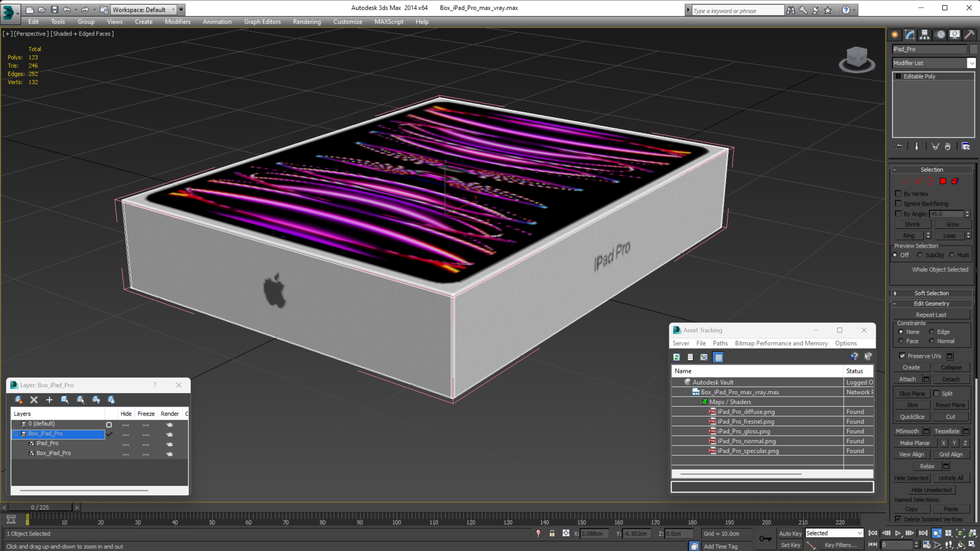Image resolution: width=980 pixels, height=551 pixels.
Task: Open the MAXScript menu
Action: tap(388, 22)
